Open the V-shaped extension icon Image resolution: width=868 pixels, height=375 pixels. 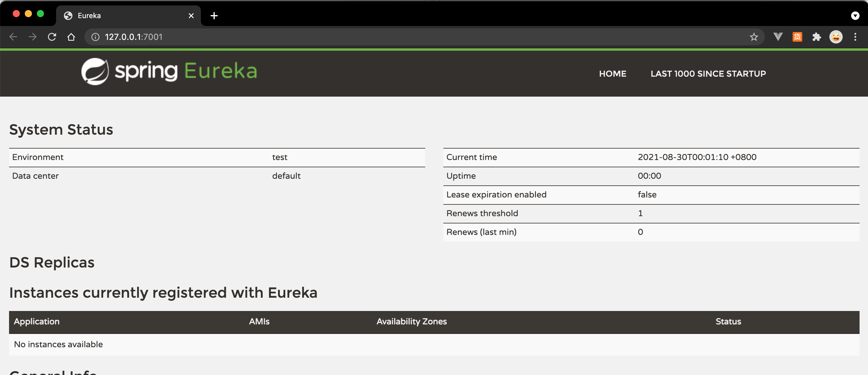point(778,37)
